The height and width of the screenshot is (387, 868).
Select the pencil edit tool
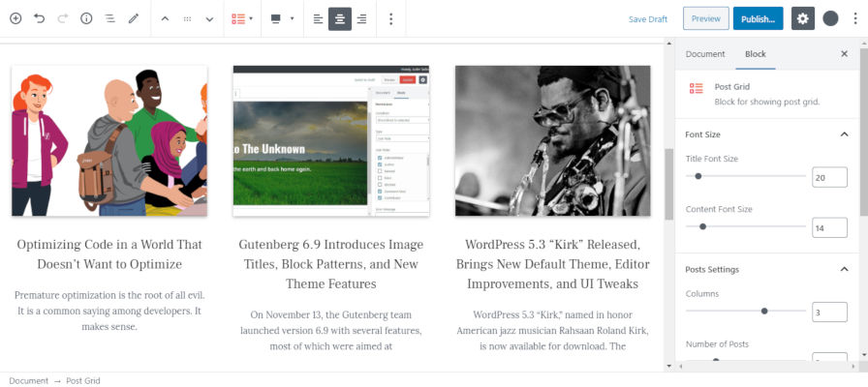pos(134,18)
